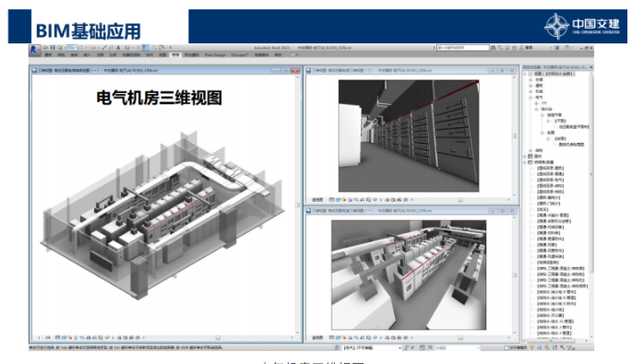632x364 pixels.
Task: Click the Save icon in quick access toolbar
Action: 53,48
